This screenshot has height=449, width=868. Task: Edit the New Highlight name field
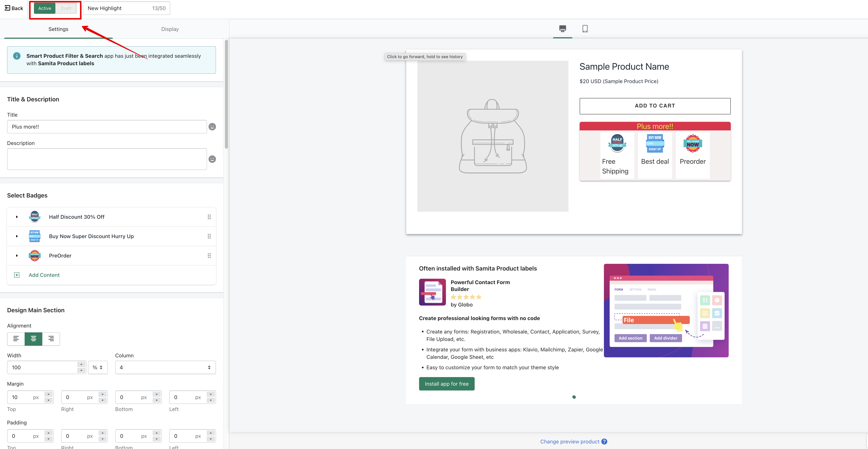[x=126, y=8]
